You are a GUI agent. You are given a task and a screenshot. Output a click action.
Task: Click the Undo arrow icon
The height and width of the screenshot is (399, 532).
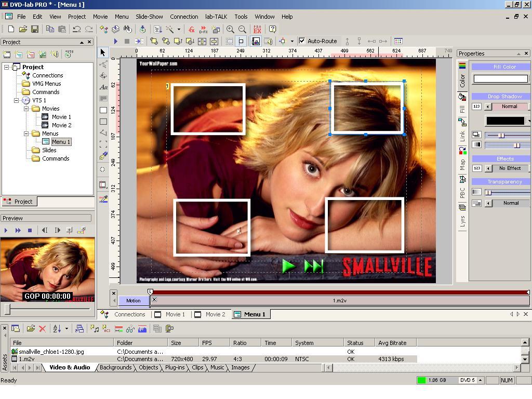point(77,29)
